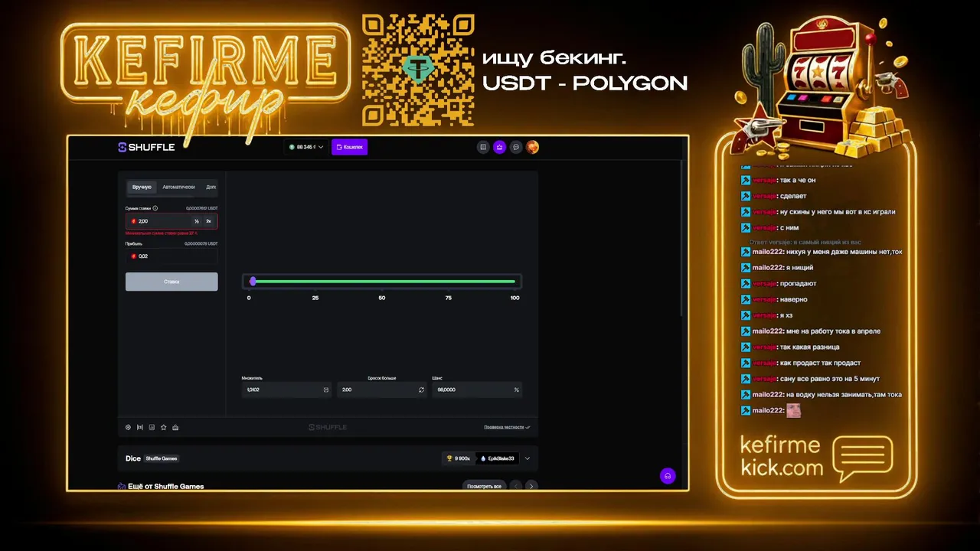Viewport: 980px width, 551px height.
Task: Add the game to favorites with star icon
Action: coord(164,427)
